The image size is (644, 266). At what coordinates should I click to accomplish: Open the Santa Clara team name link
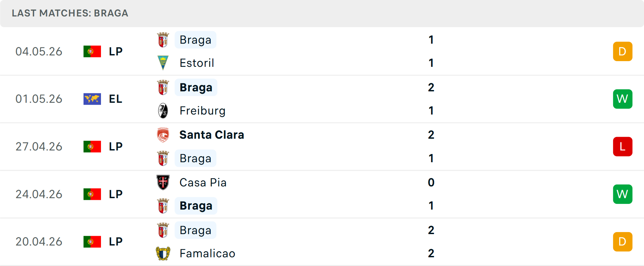[x=212, y=135]
